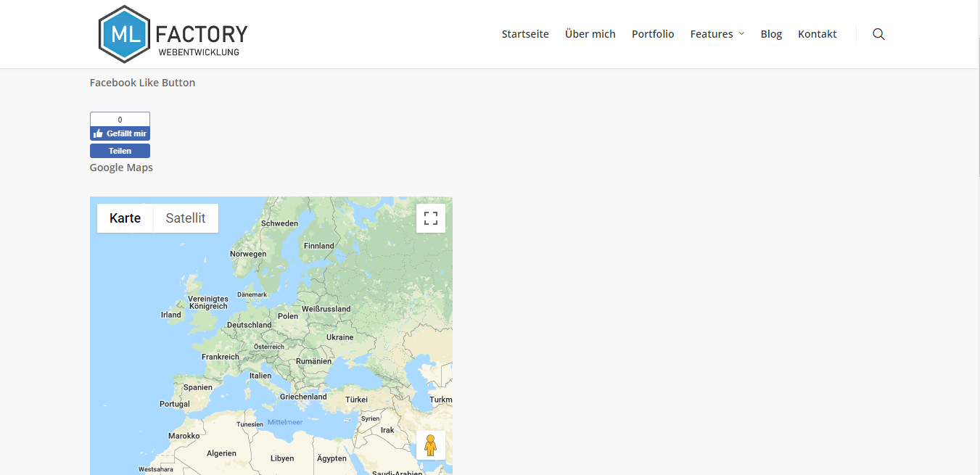Image resolution: width=980 pixels, height=475 pixels.
Task: Click the thumbs-up Gefällt mir button
Action: (x=120, y=133)
